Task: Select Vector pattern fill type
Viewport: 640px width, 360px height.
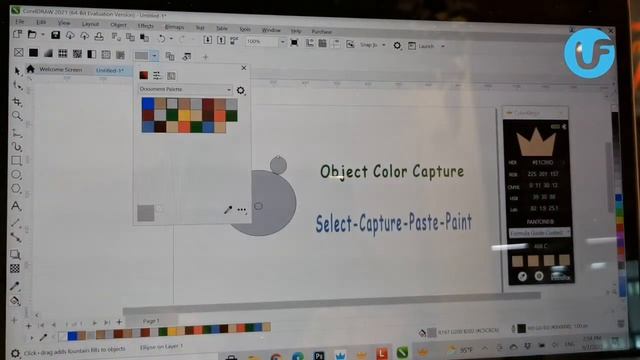Action: click(62, 53)
